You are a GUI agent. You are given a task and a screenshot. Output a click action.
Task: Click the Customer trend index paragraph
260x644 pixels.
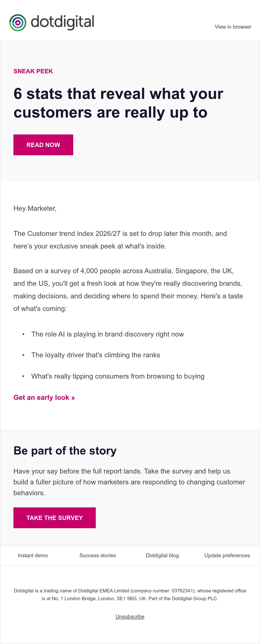point(120,240)
